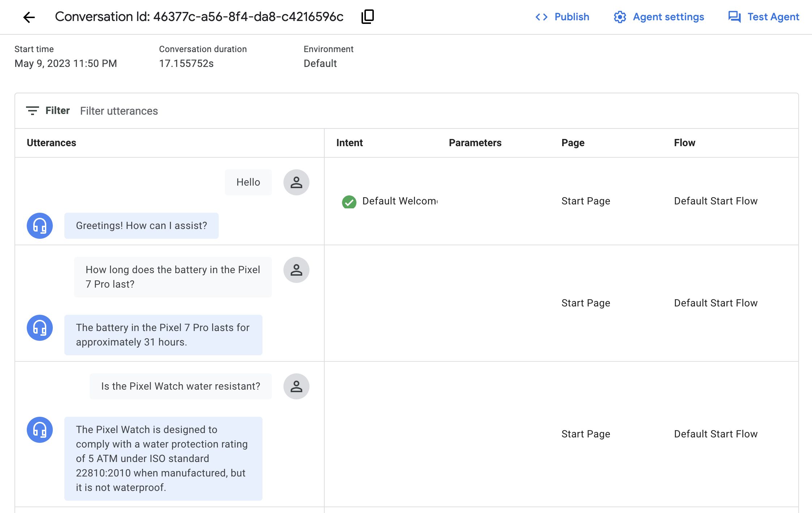812x513 pixels.
Task: Select the Parameters column header
Action: 475,143
